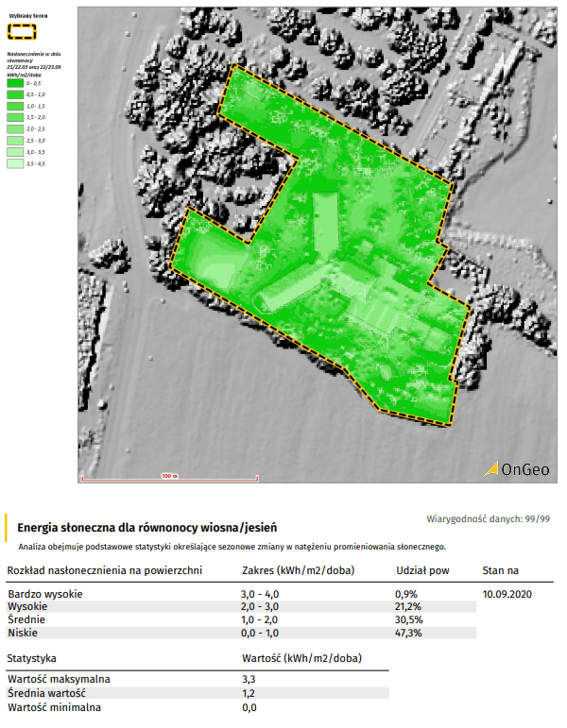Click the 'Niskie' row in the table
This screenshot has height=728, width=567.
[24, 633]
